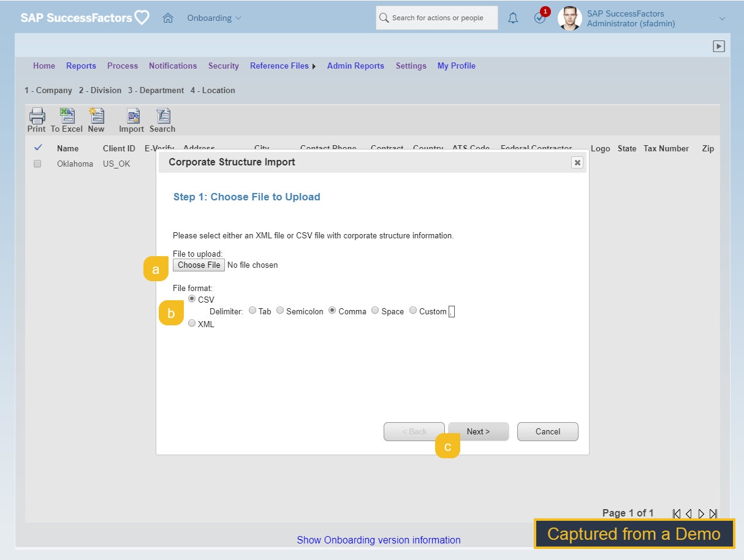Click the SAP SuccessFactors heart logo
744x560 pixels.
click(x=142, y=18)
